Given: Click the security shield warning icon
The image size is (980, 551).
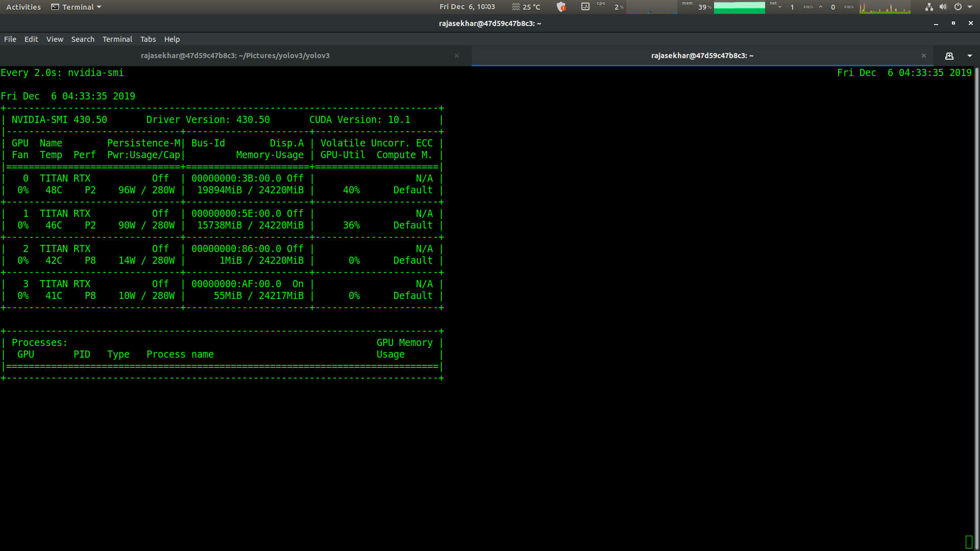Looking at the screenshot, I should 561,7.
